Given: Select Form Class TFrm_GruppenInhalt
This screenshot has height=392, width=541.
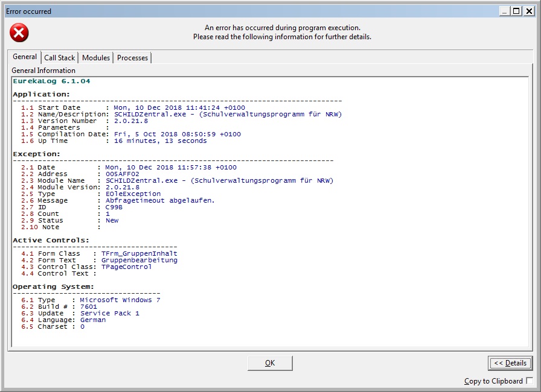Looking at the screenshot, I should pos(139,253).
